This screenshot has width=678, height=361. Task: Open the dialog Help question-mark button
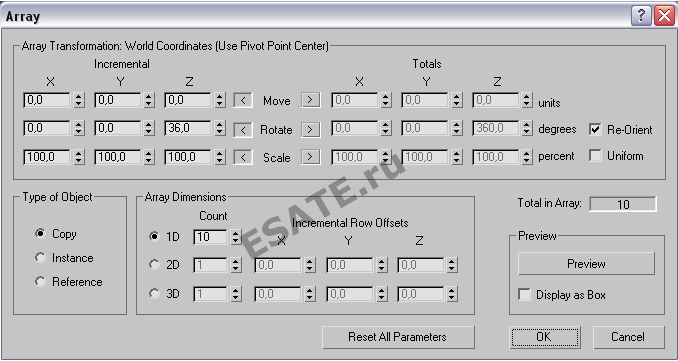point(641,16)
